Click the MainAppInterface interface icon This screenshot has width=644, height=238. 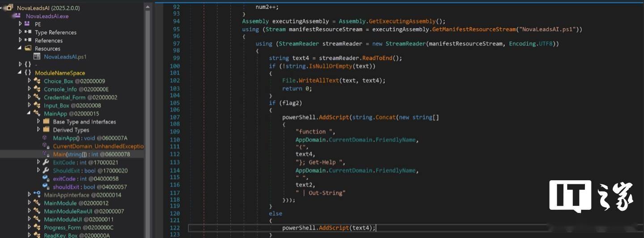(x=37, y=195)
